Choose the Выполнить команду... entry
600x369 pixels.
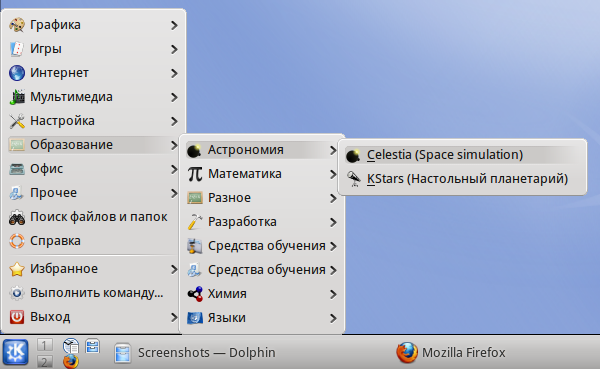pos(93,293)
